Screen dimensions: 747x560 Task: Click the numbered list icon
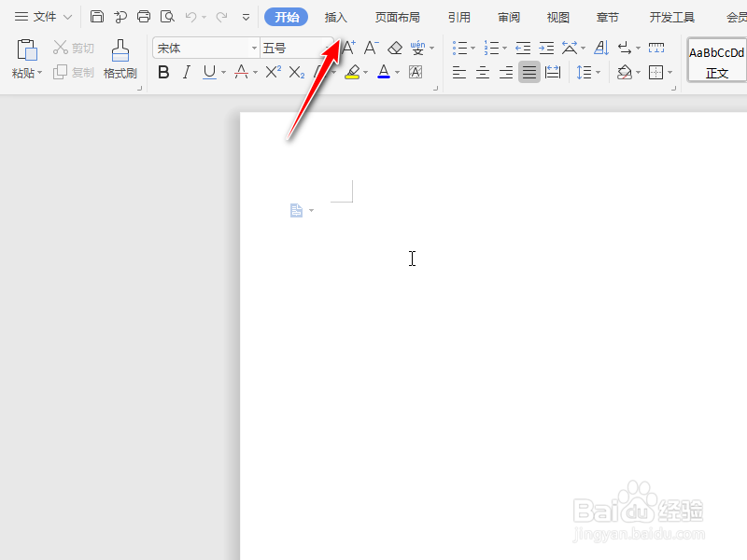491,48
